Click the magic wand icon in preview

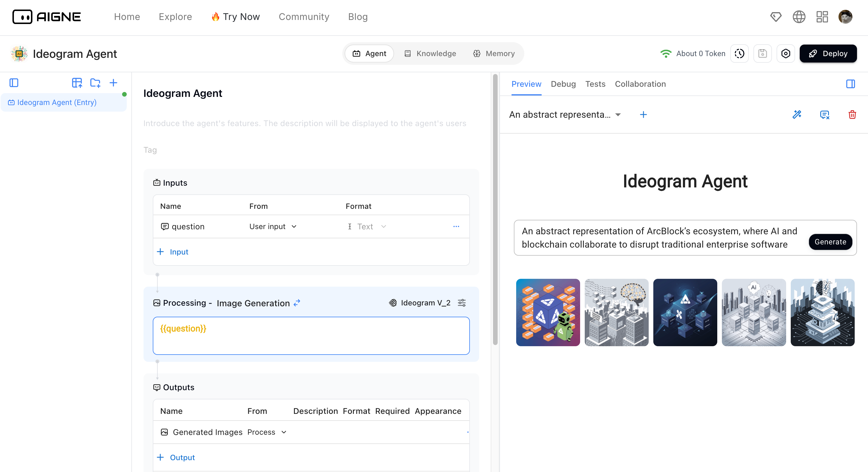pyautogui.click(x=797, y=115)
